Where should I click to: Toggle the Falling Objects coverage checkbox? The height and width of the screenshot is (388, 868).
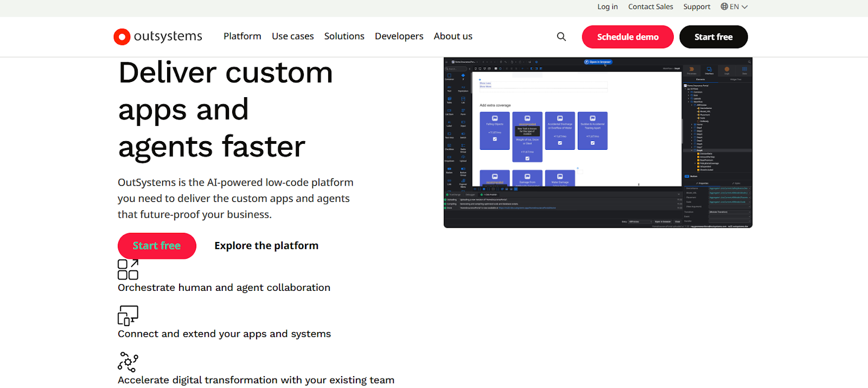tap(495, 139)
